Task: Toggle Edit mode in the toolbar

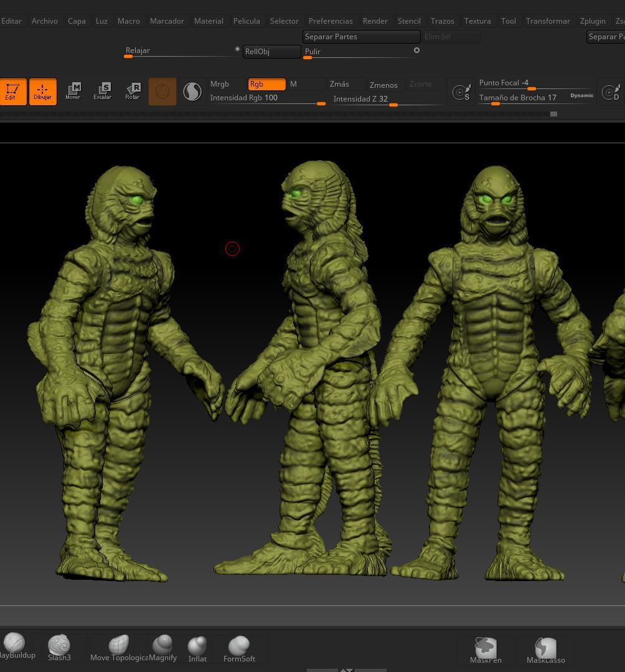Action: pyautogui.click(x=12, y=91)
